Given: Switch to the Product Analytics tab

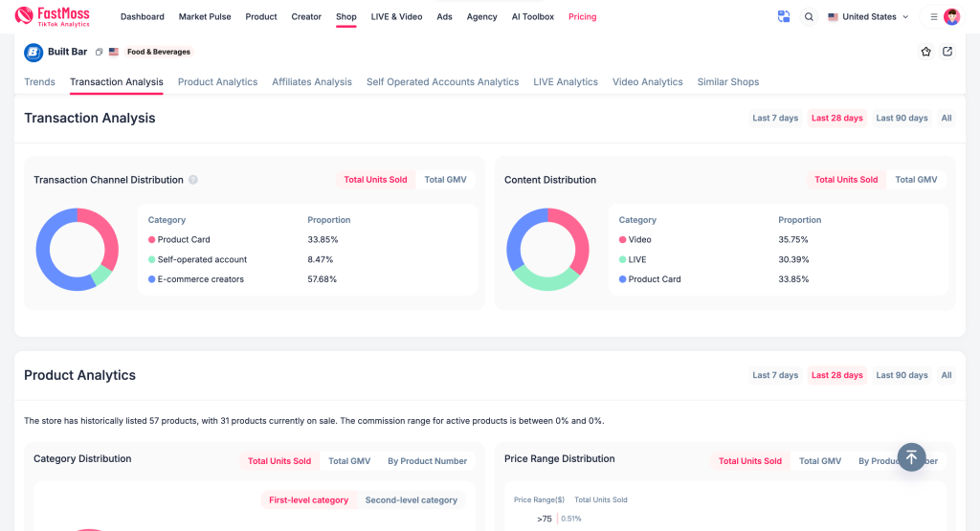Looking at the screenshot, I should click(x=217, y=82).
